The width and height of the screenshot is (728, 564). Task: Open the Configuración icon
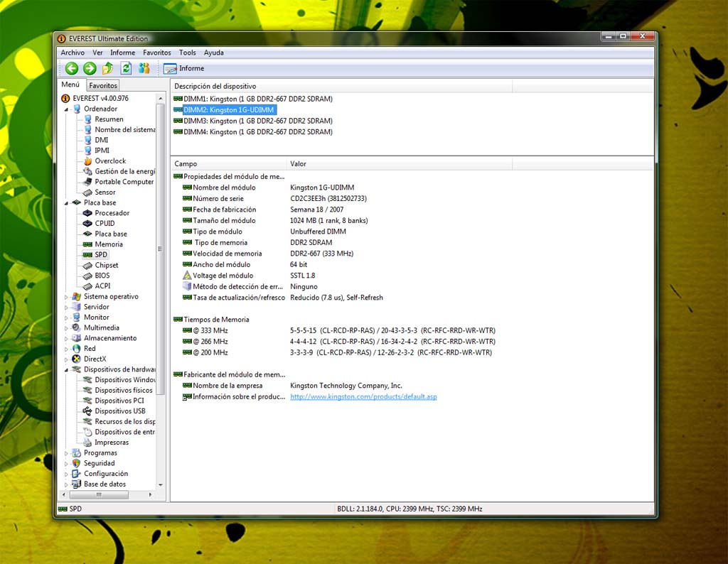(x=77, y=474)
